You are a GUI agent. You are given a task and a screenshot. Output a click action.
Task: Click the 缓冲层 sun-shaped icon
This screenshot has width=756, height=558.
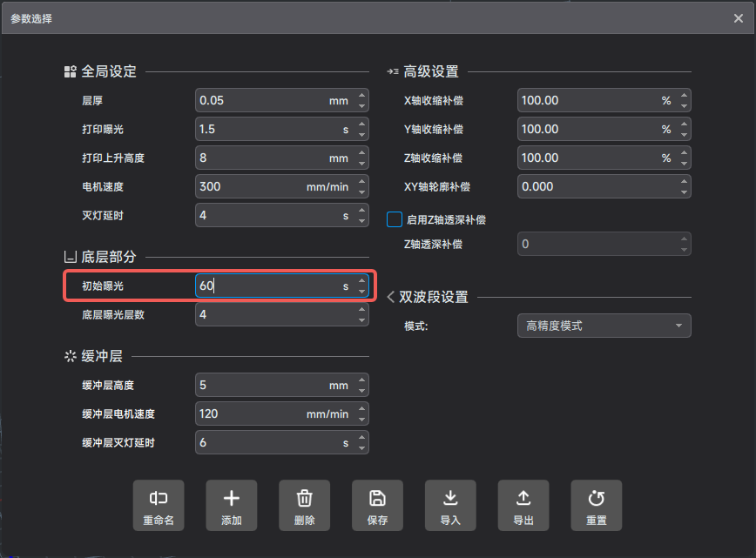click(x=70, y=355)
